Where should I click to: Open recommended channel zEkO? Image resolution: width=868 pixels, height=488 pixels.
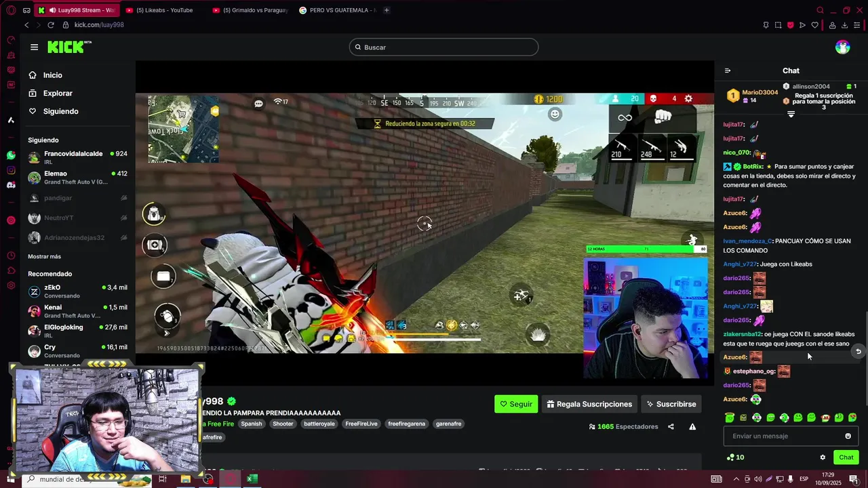coord(77,291)
